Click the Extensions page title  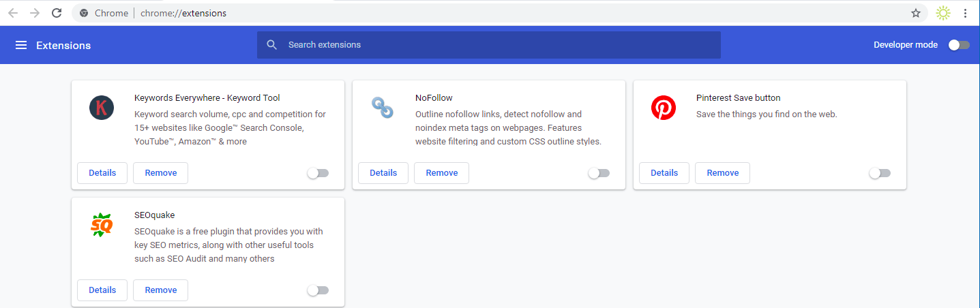[x=63, y=46]
